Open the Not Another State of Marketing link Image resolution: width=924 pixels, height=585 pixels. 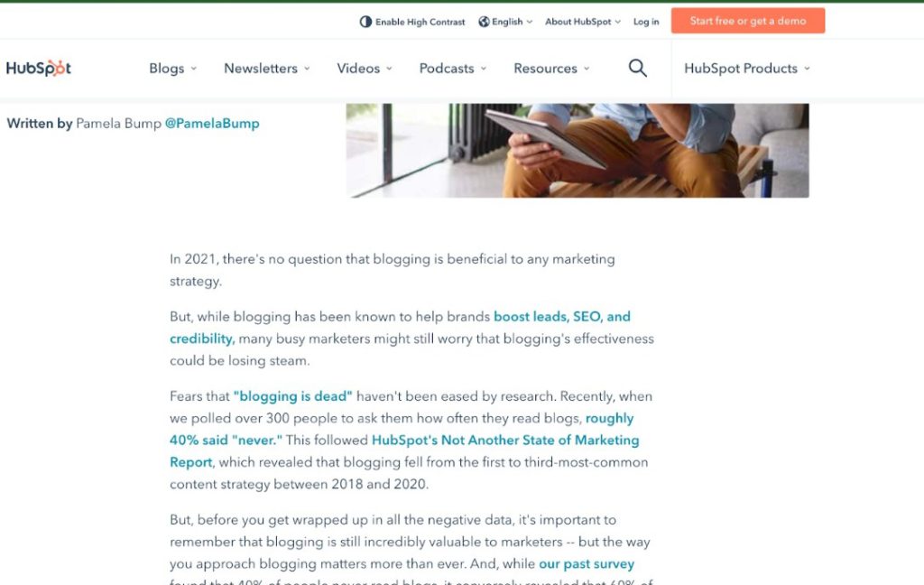[x=404, y=451]
